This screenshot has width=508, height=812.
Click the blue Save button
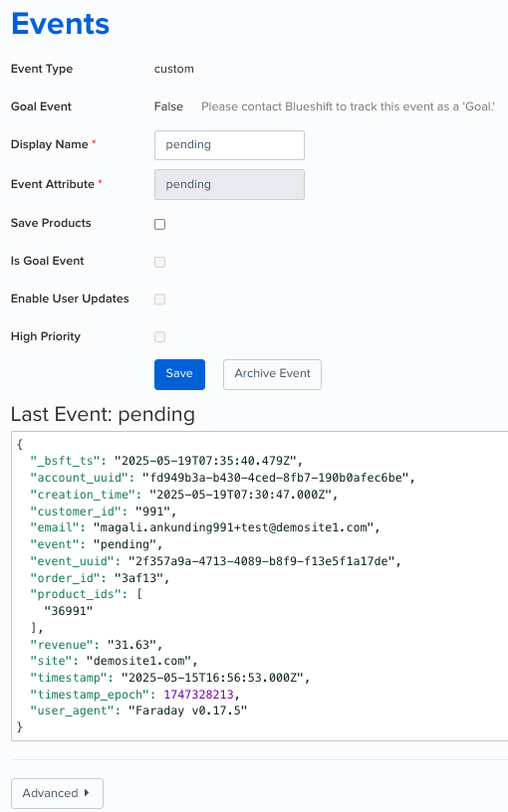coord(179,374)
